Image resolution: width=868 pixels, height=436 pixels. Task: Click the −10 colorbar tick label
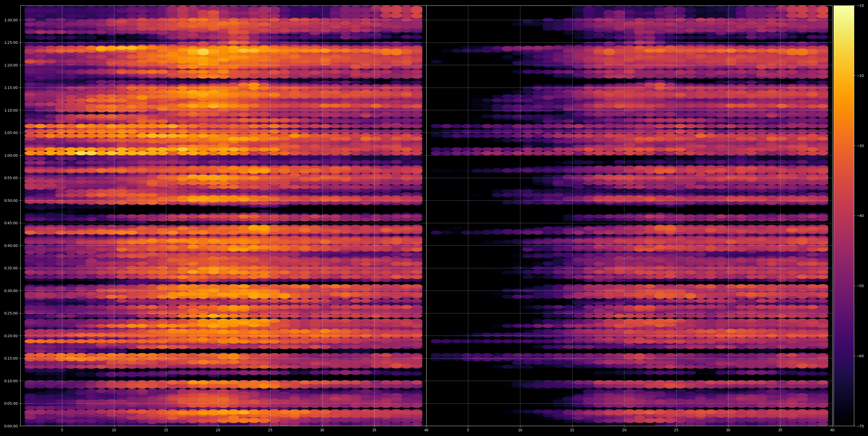coord(860,6)
